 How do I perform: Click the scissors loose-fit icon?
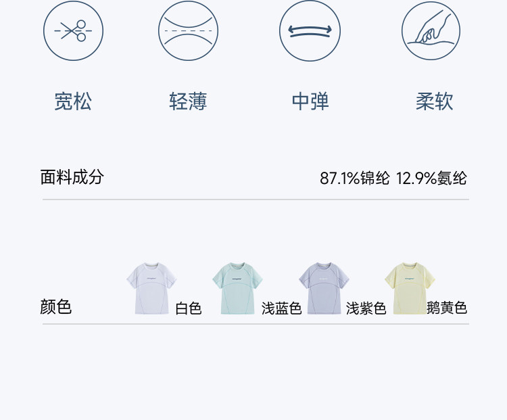73,30
